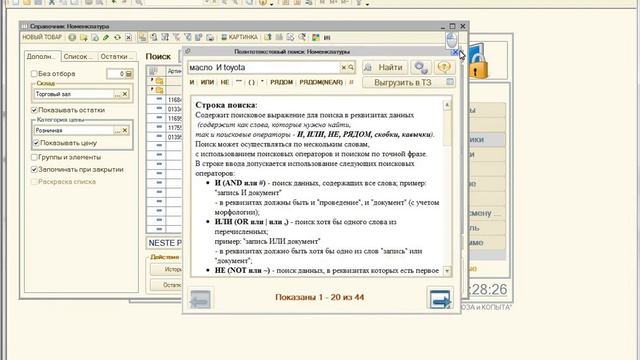Click the Показаны 1 - 20 из 44 text

click(x=320, y=297)
